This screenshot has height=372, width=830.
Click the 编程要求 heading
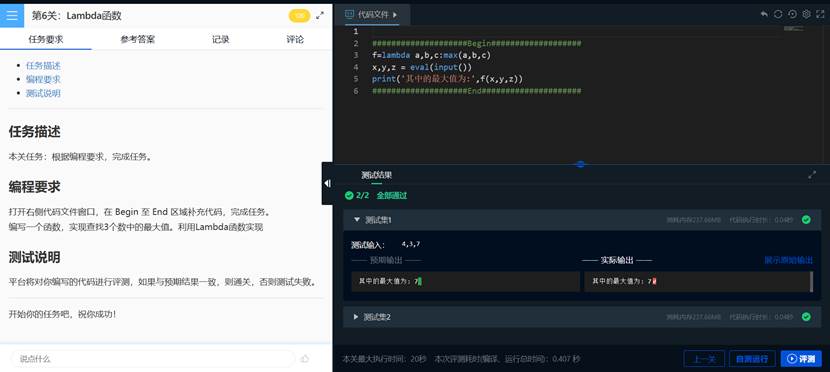click(x=34, y=187)
